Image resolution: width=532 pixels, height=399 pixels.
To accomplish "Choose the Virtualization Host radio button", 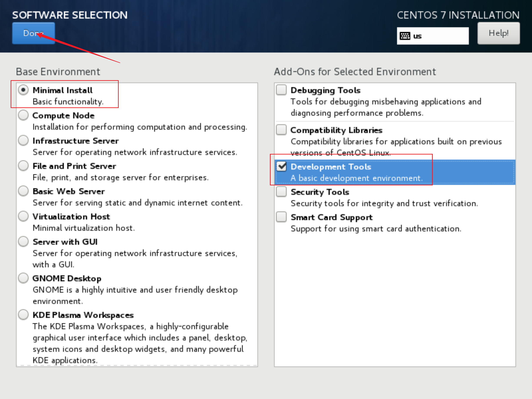I will point(23,216).
